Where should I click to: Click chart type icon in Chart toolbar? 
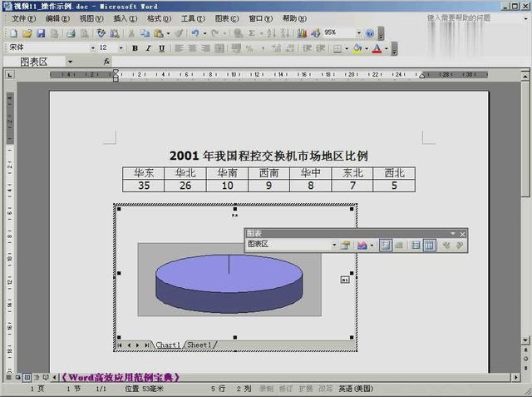pos(362,246)
